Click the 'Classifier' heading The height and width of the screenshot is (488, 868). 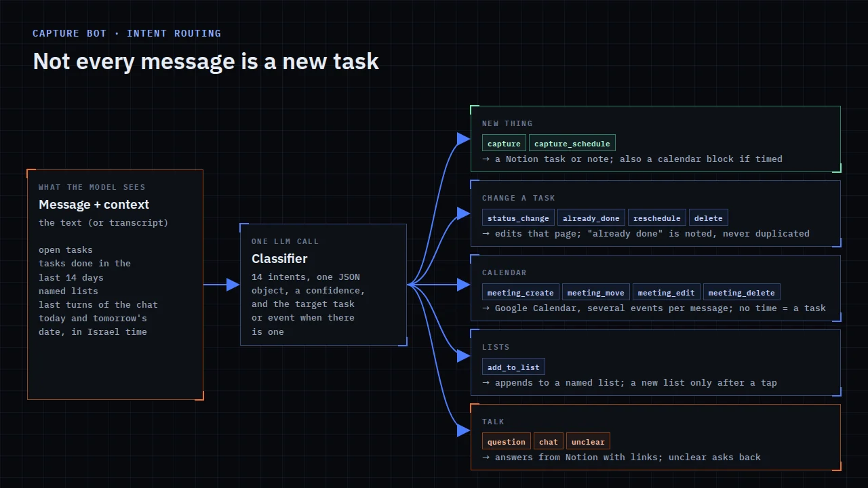279,259
